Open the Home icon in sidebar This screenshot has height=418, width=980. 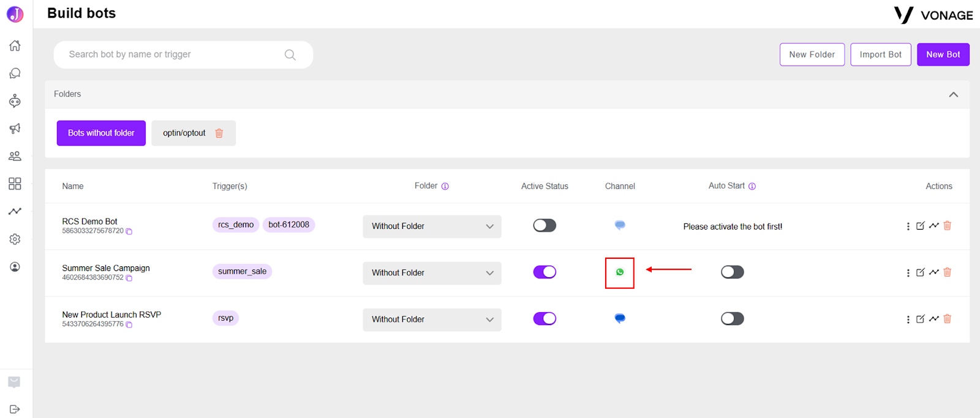15,45
